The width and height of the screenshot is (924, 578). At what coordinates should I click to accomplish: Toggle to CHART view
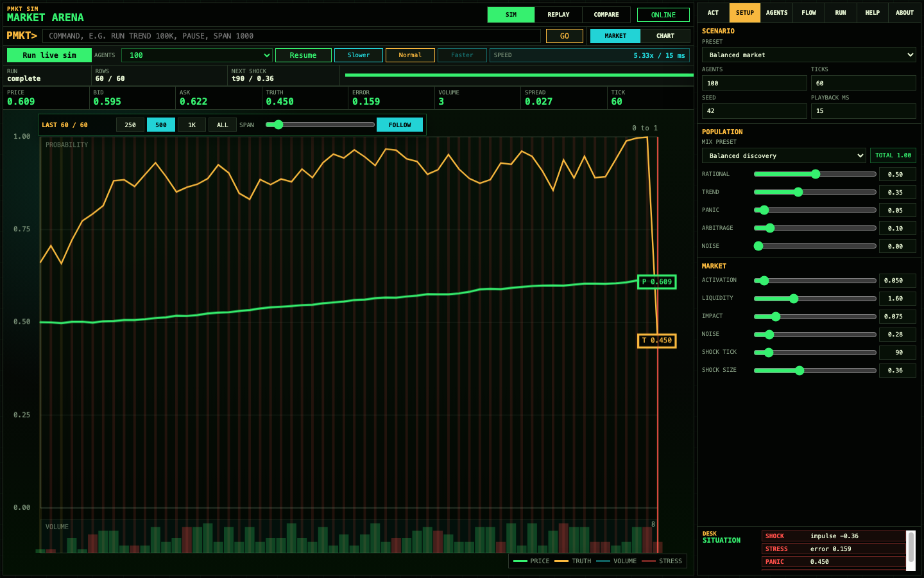[x=665, y=36]
